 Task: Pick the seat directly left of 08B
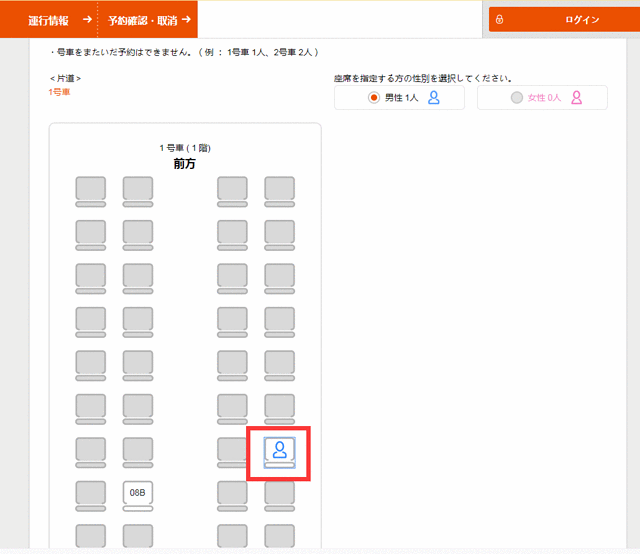click(x=91, y=494)
